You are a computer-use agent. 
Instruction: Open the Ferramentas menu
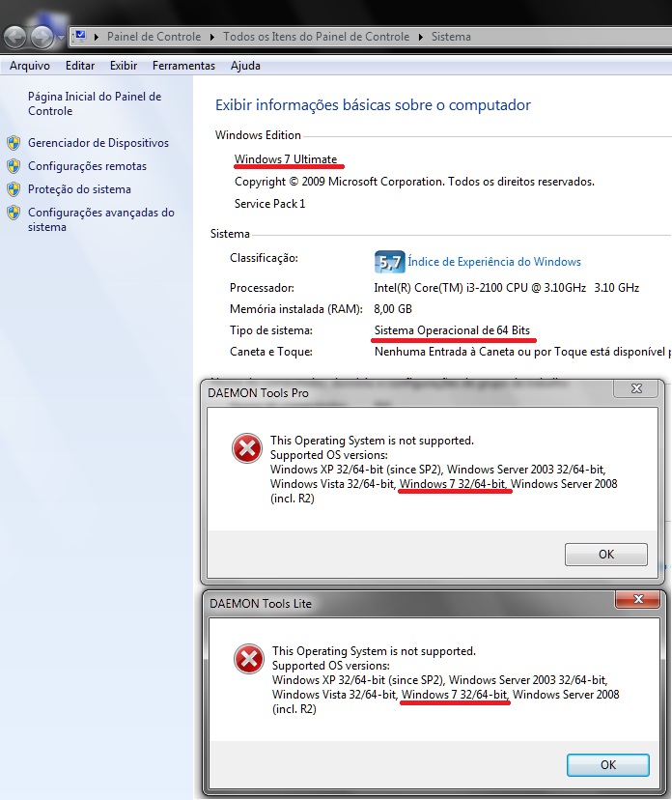point(183,66)
